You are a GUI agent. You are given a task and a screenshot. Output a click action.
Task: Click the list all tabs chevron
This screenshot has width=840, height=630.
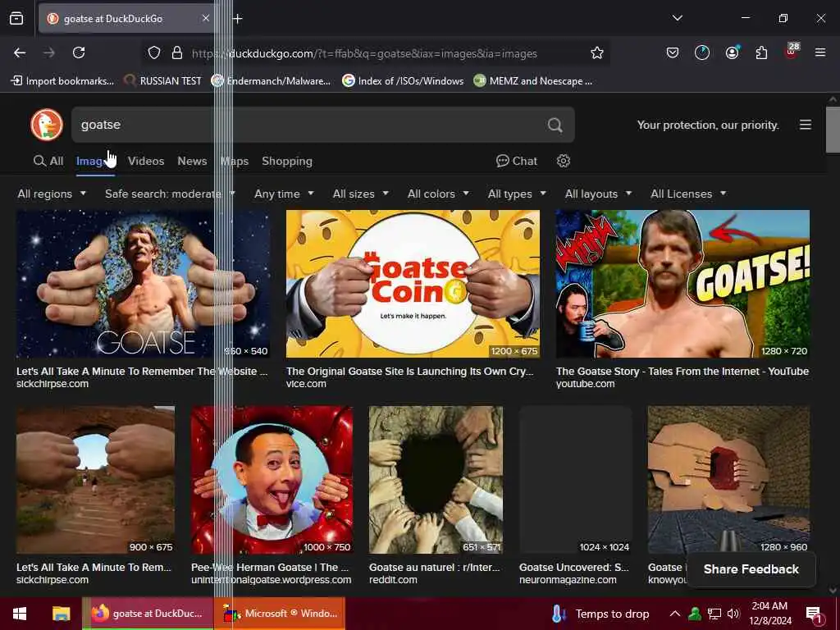click(677, 18)
